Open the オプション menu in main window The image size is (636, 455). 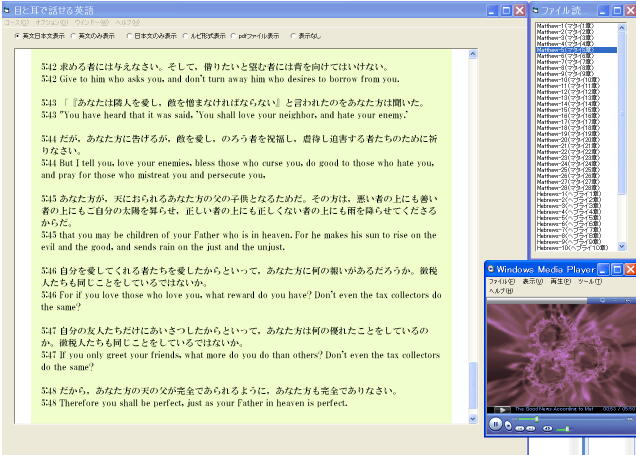(52, 22)
